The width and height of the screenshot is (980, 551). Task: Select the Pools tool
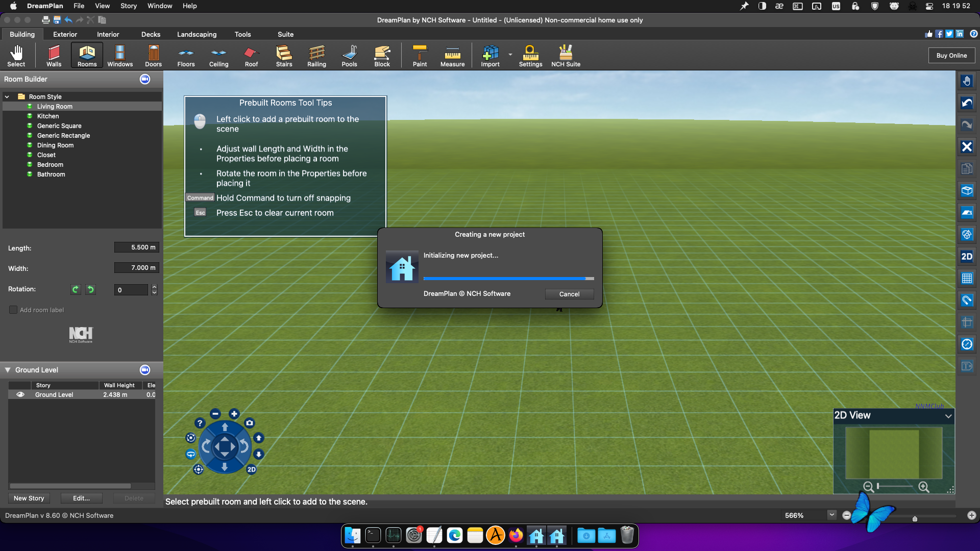[x=349, y=56]
